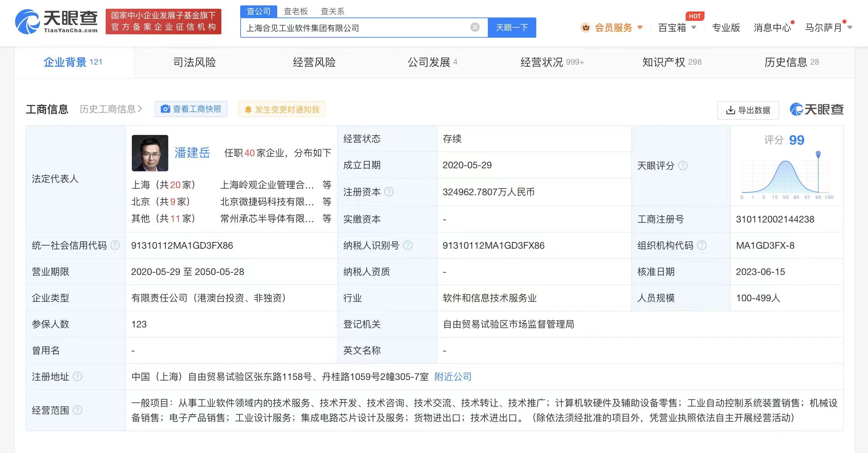Image resolution: width=868 pixels, height=453 pixels.
Task: Click the 北京（共9家） row label
Action: 161,202
